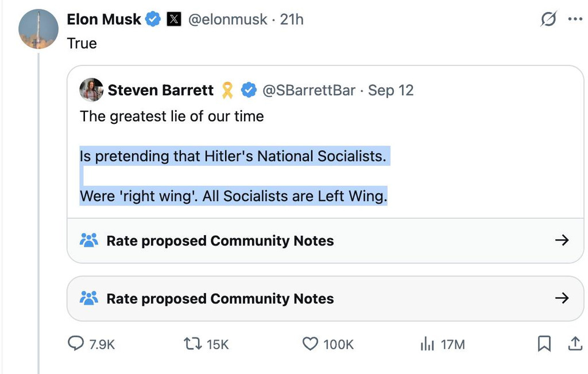
Task: Bookmark this post
Action: (544, 344)
